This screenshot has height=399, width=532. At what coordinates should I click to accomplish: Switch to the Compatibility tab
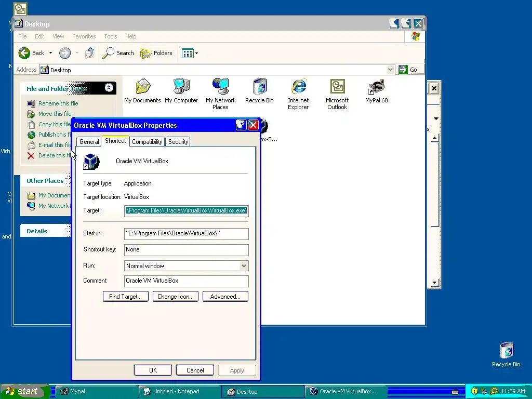[x=147, y=142]
